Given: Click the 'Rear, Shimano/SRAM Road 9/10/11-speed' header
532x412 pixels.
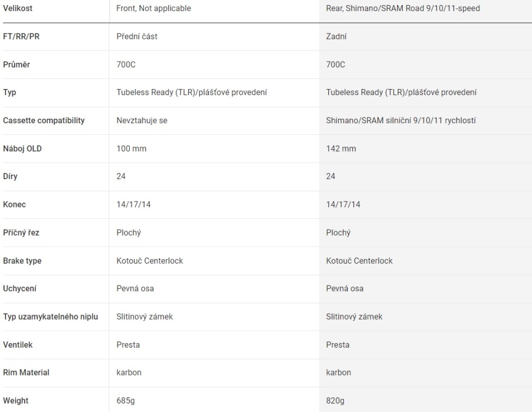Looking at the screenshot, I should click(403, 8).
